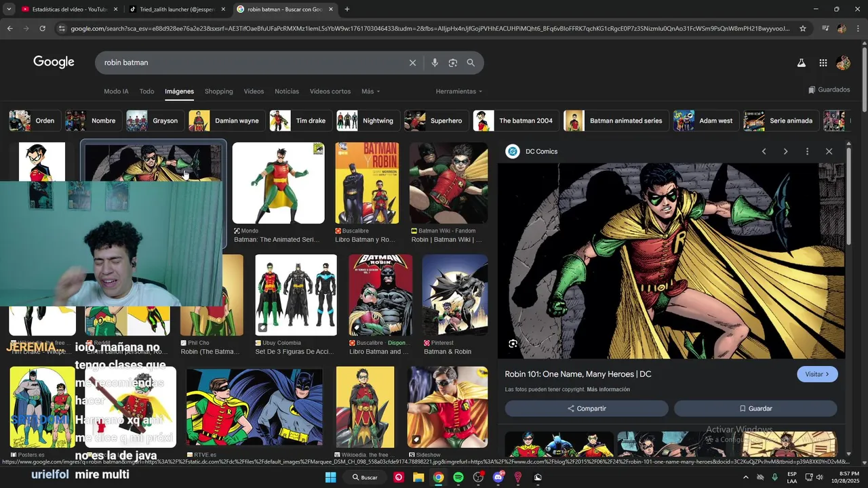The width and height of the screenshot is (868, 488).
Task: Open the RTVE.es Batman and Robin thumbnail
Action: point(254,407)
